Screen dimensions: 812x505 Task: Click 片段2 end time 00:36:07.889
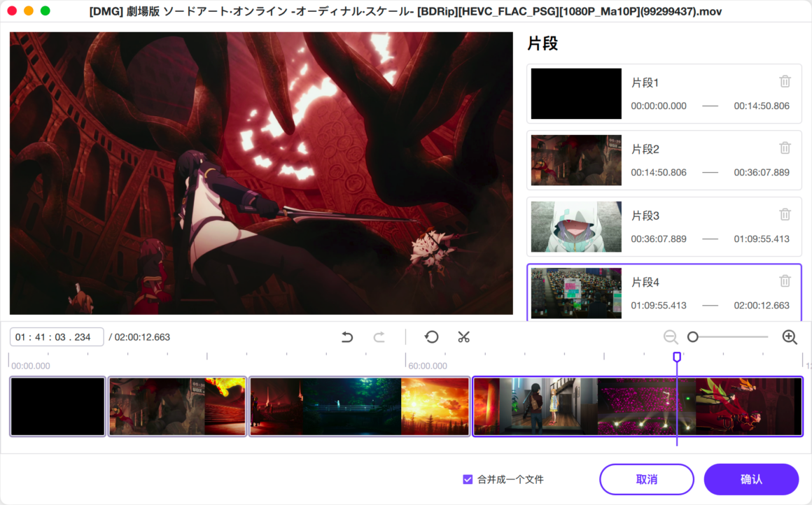click(762, 173)
